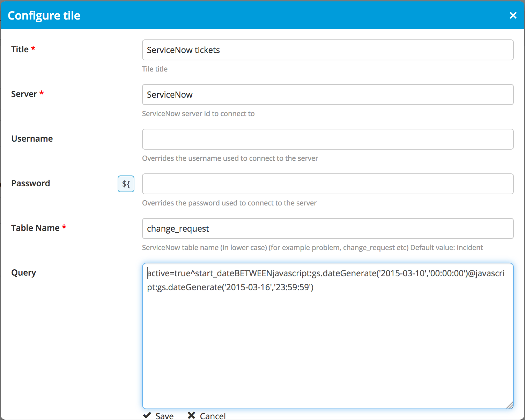Click the 'Username' field label

pos(32,138)
